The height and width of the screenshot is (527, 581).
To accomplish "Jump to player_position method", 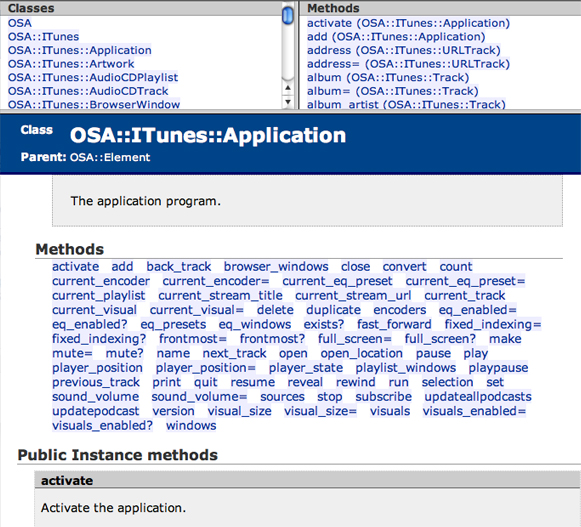I will [97, 368].
